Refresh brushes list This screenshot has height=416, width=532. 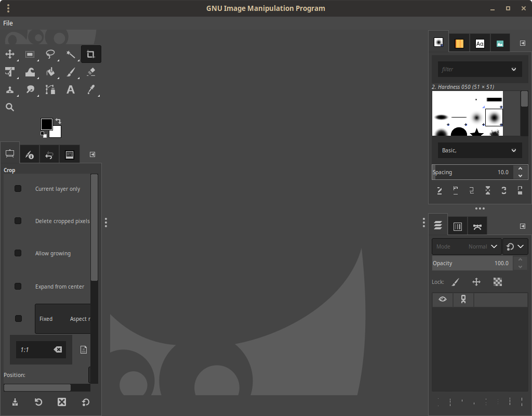pos(504,190)
